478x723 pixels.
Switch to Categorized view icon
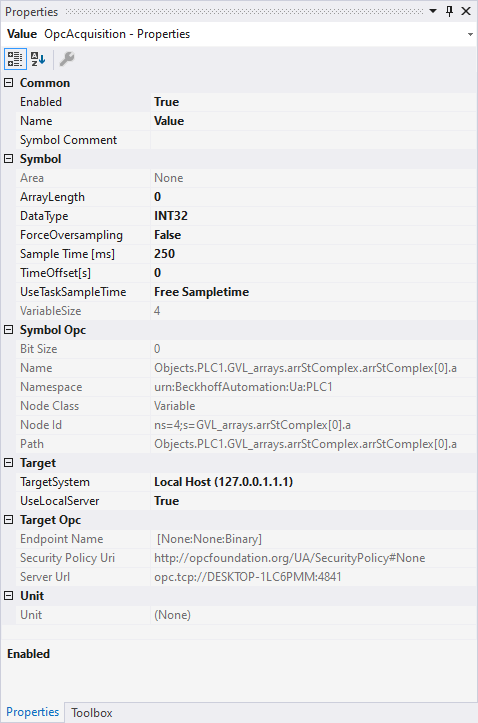15,59
